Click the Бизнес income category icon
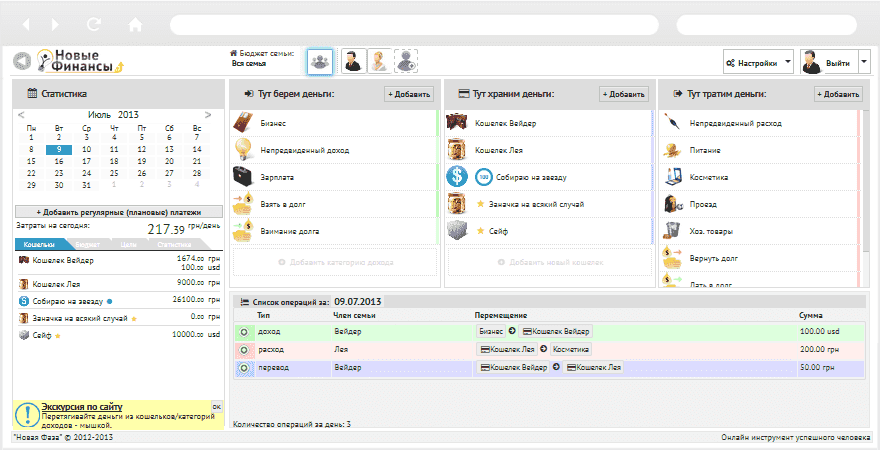Viewport: 880px width, 450px height. point(243,123)
